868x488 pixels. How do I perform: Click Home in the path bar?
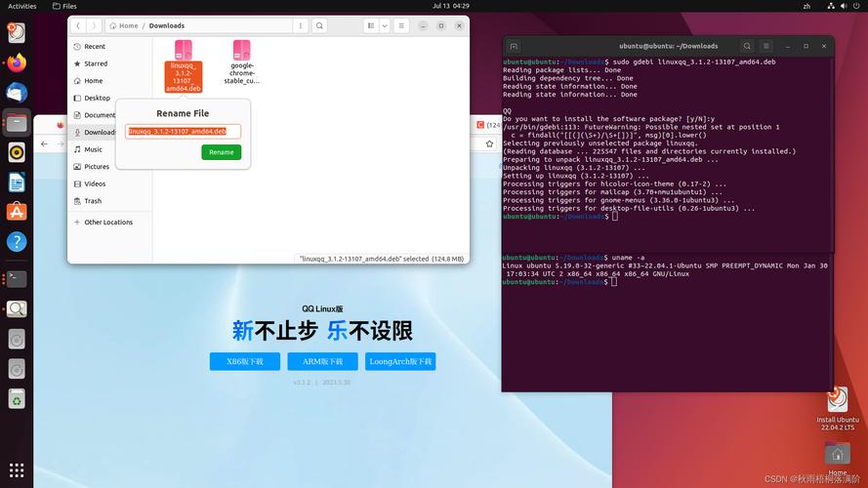tap(123, 25)
